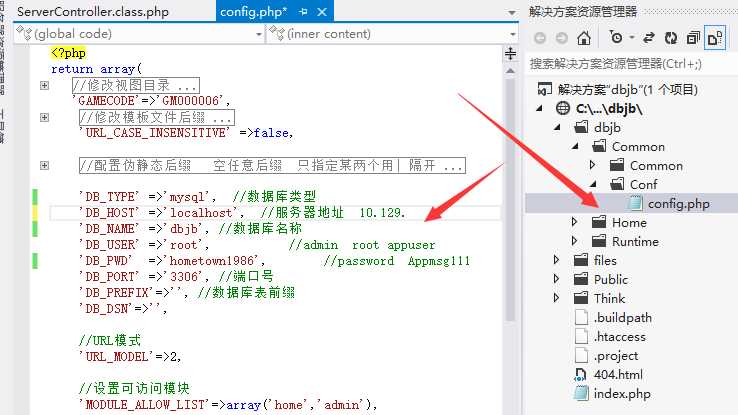Image resolution: width=738 pixels, height=415 pixels.
Task: Click the Solution Explorer home icon
Action: pos(584,38)
